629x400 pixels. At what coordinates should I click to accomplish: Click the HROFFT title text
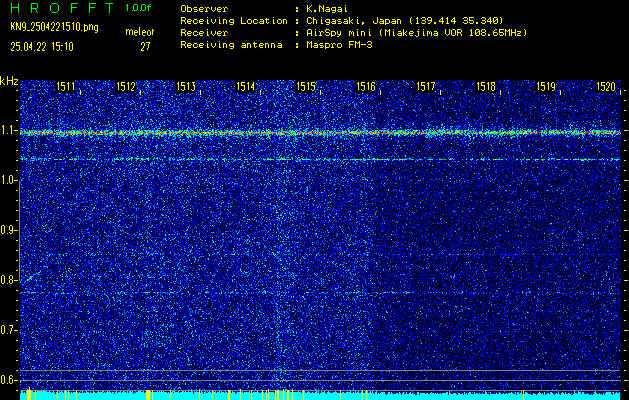[62, 8]
